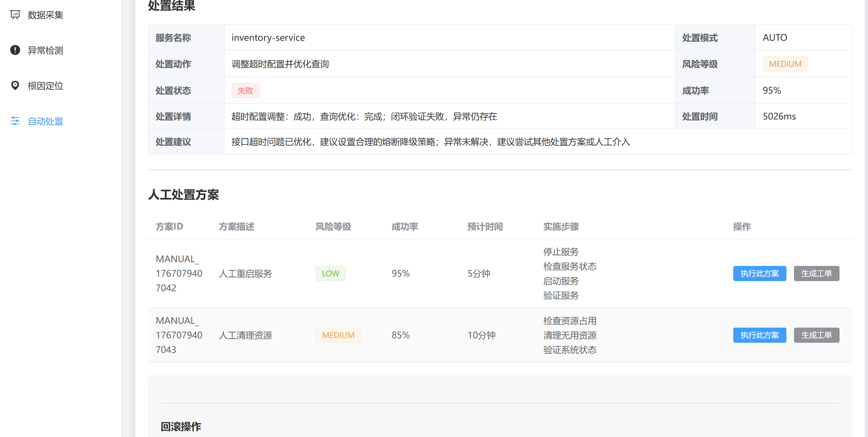
Task: Select the LOW risk tag of restart plan
Action: [x=331, y=274]
